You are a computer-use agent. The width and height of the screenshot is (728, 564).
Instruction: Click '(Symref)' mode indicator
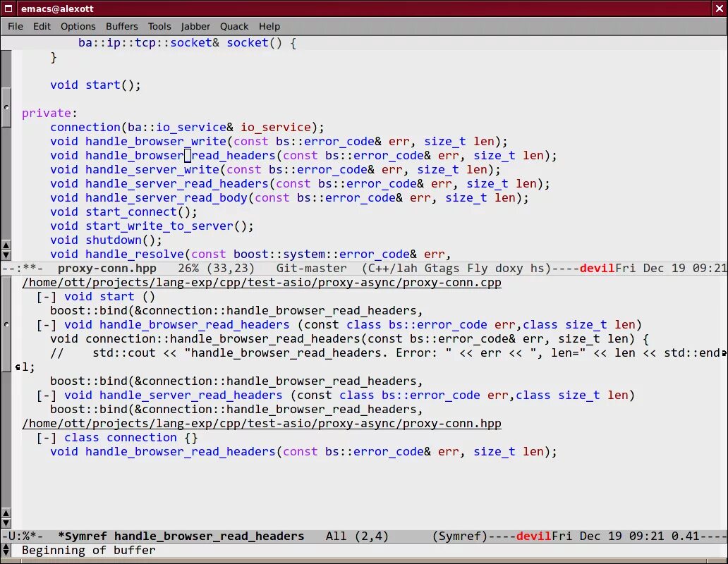click(460, 537)
